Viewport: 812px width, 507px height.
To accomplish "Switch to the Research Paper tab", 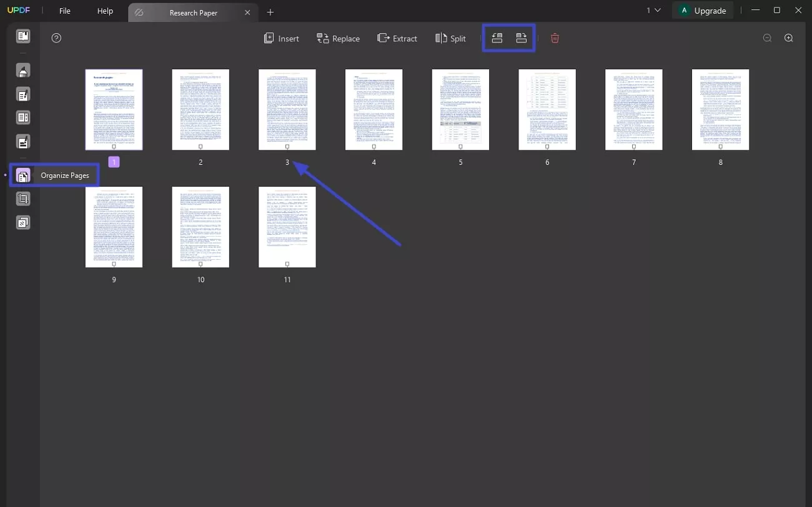I will tap(193, 12).
